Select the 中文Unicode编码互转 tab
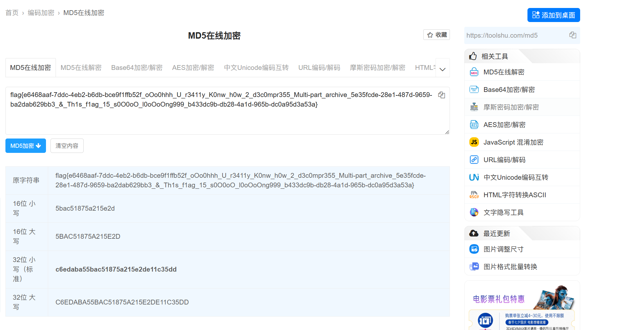 [x=256, y=68]
